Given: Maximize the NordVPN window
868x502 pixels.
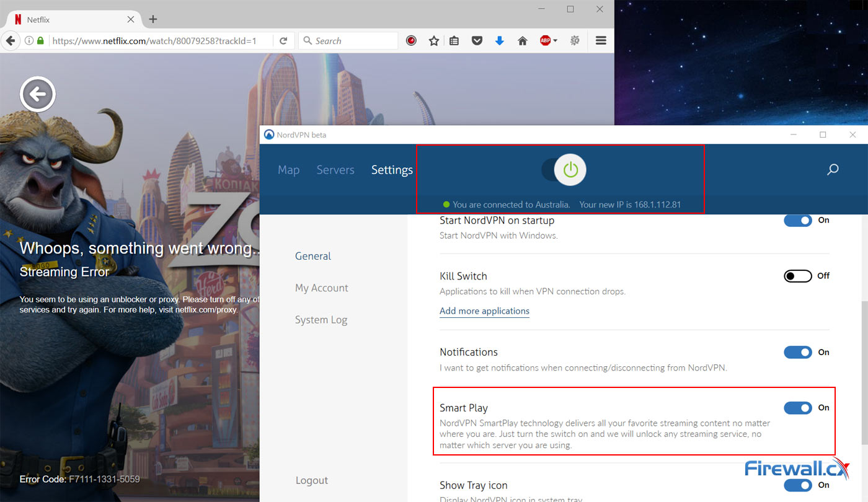Looking at the screenshot, I should click(x=823, y=134).
